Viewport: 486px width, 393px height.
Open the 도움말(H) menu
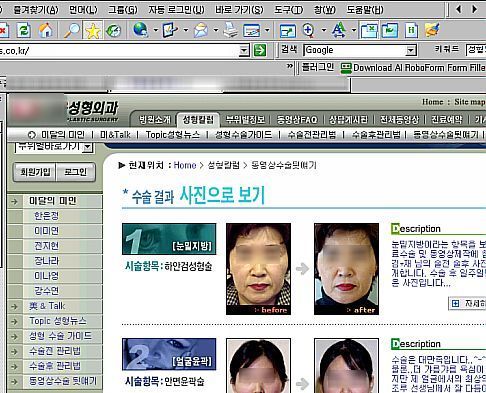click(365, 10)
